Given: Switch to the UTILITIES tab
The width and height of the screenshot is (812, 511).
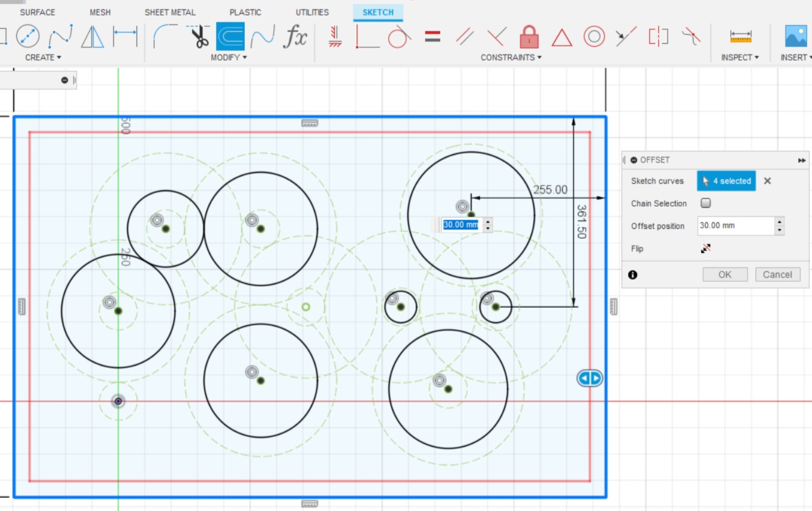Looking at the screenshot, I should click(312, 12).
